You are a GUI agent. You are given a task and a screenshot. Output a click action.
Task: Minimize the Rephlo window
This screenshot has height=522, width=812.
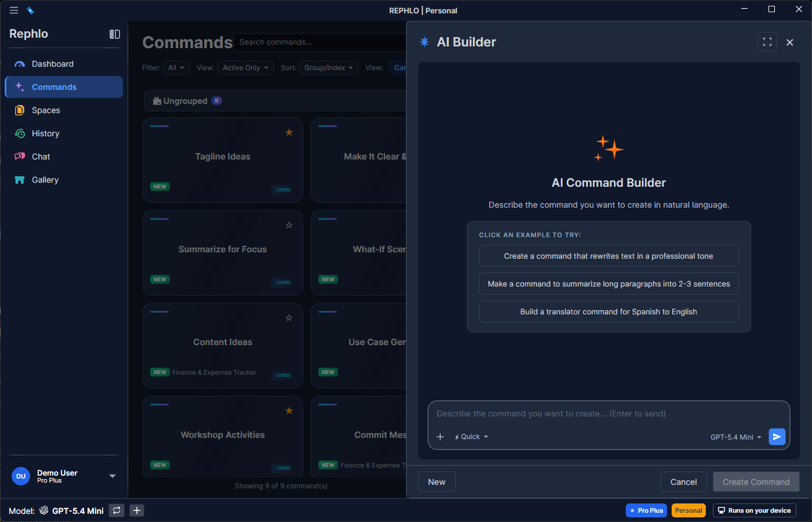(x=745, y=9)
